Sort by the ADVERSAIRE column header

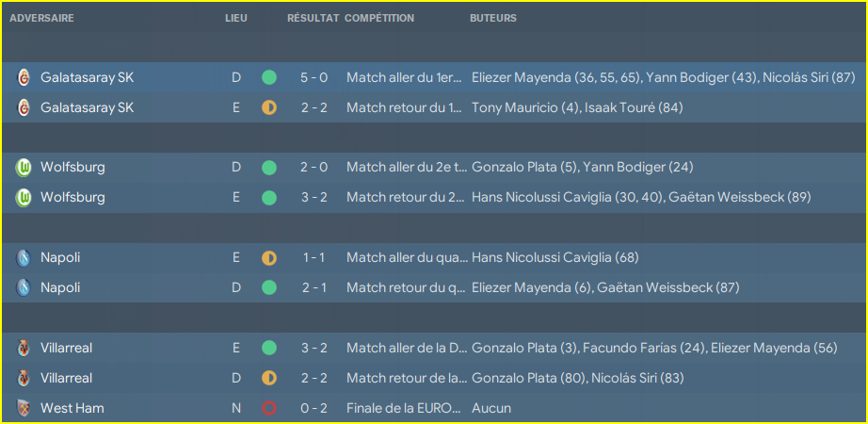(x=42, y=18)
